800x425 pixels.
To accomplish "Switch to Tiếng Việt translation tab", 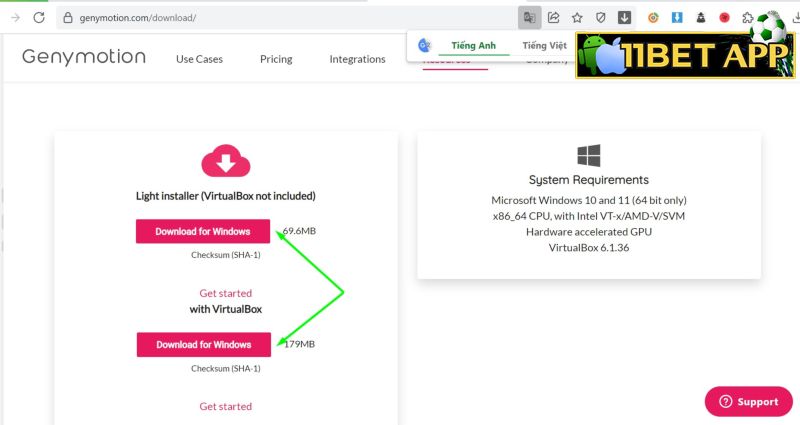I will point(544,45).
